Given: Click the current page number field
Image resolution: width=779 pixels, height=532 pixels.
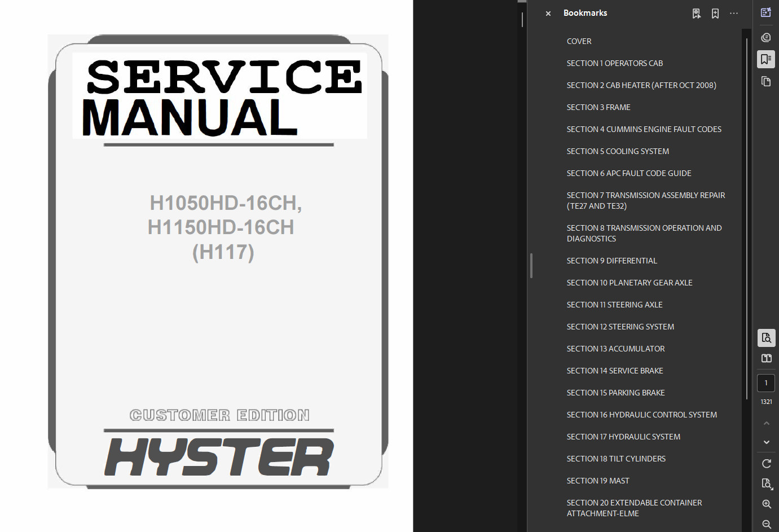Looking at the screenshot, I should 766,383.
